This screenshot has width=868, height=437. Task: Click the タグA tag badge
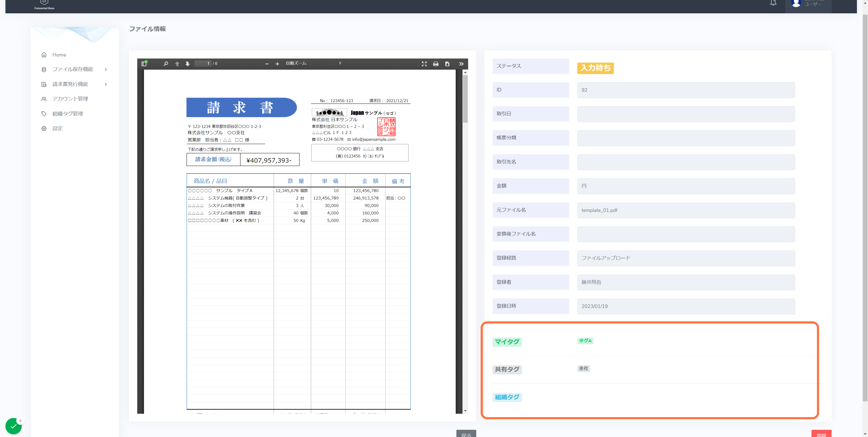coord(585,341)
